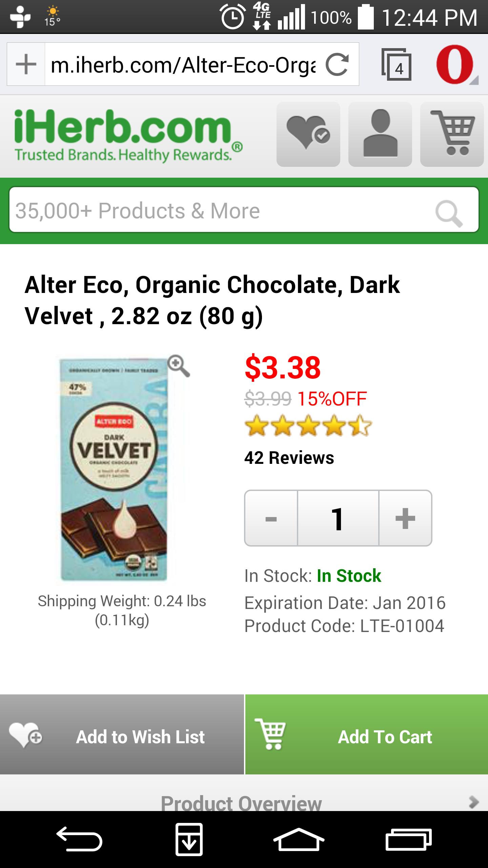The height and width of the screenshot is (868, 488).
Task: Tap the Android back navigation button
Action: point(79,840)
